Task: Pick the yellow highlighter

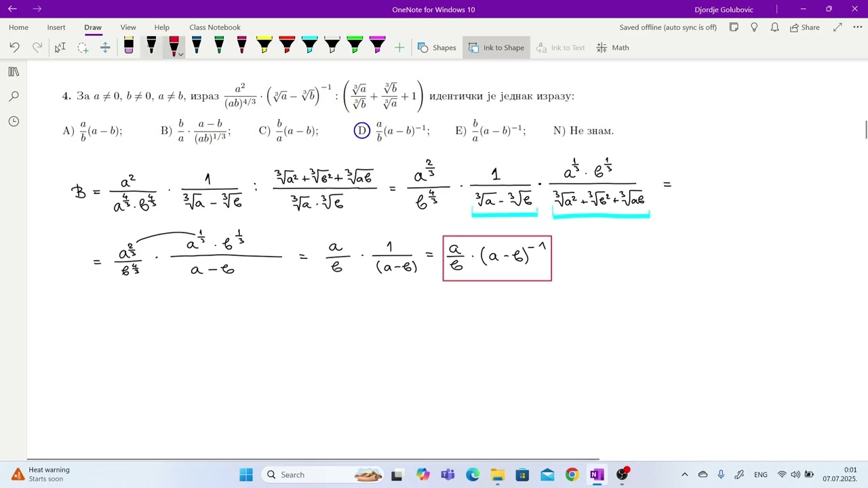Action: (x=264, y=46)
